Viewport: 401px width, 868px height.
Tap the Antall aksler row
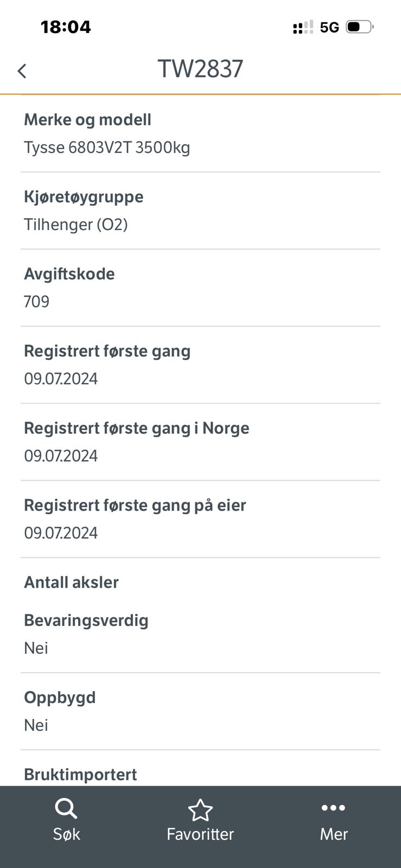72,582
